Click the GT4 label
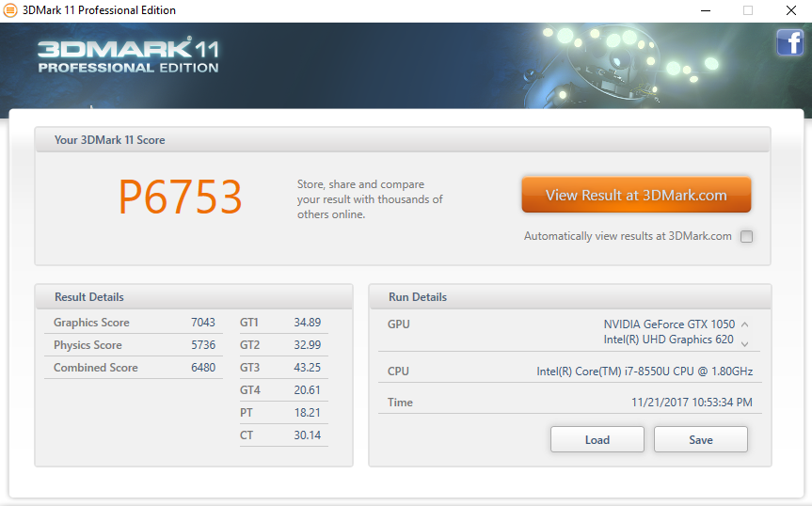 point(249,390)
